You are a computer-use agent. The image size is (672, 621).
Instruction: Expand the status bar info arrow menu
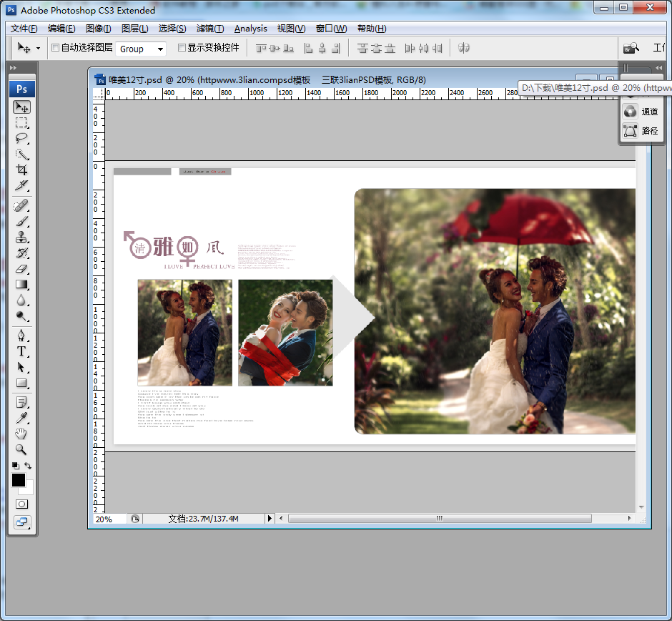pyautogui.click(x=270, y=519)
